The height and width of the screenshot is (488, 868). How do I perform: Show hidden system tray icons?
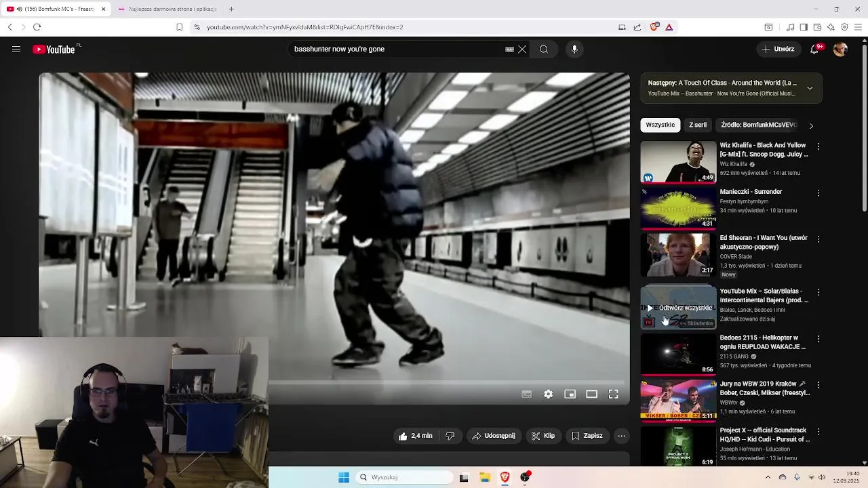(768, 477)
